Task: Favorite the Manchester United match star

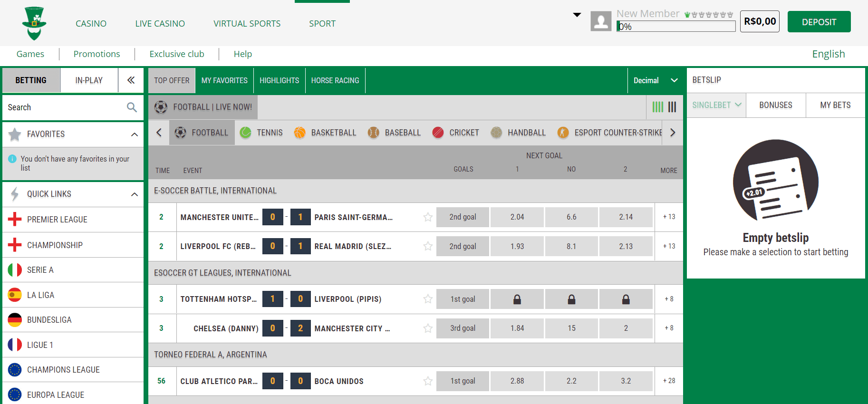Action: coord(428,217)
